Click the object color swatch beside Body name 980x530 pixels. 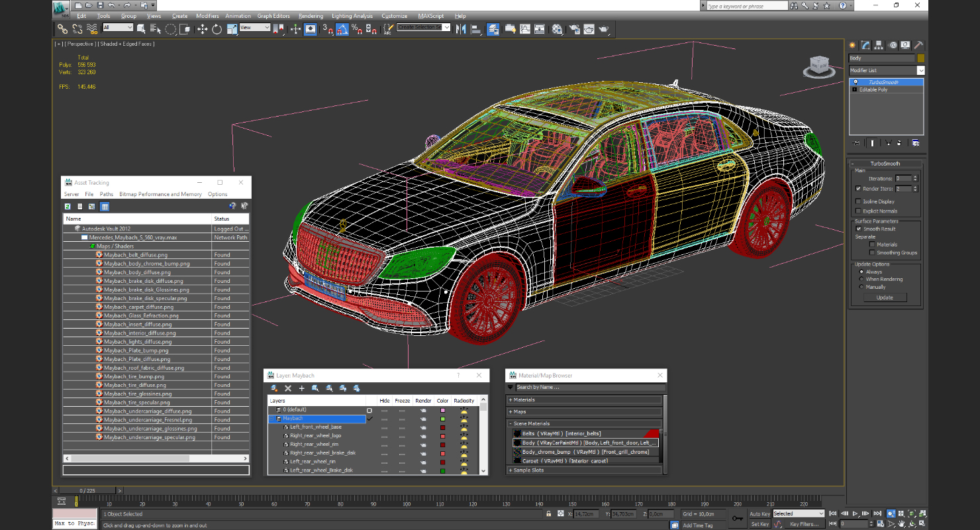[920, 58]
